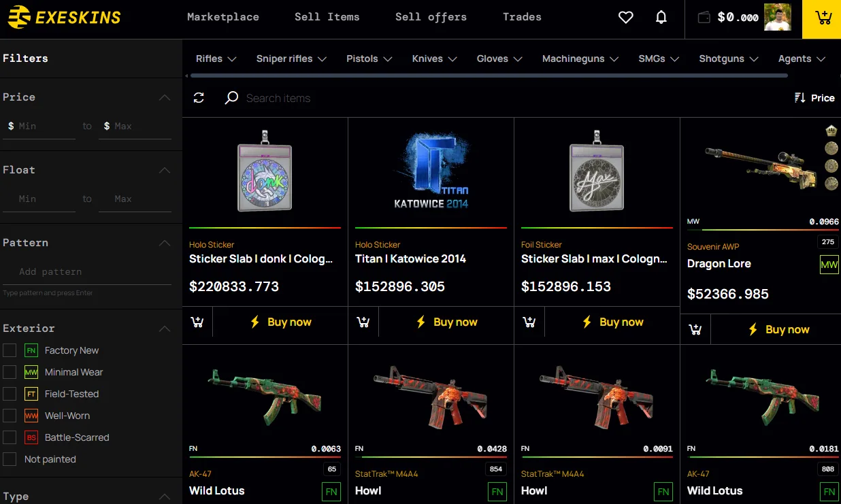
Task: Collapse the Pattern filter section
Action: coord(165,243)
